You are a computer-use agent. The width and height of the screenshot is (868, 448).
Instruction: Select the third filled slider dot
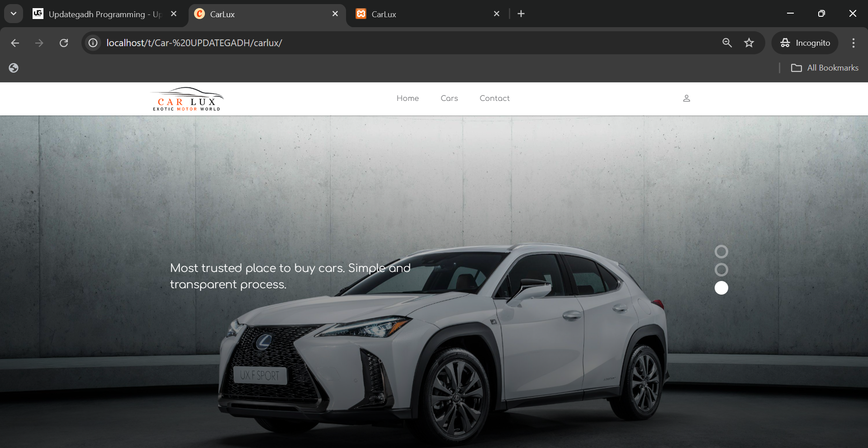pos(721,288)
